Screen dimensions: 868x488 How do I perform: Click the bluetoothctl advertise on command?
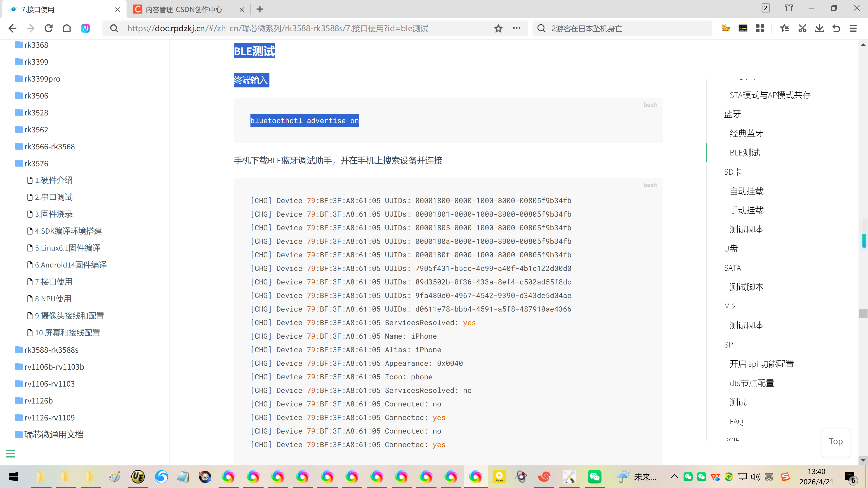pos(304,121)
